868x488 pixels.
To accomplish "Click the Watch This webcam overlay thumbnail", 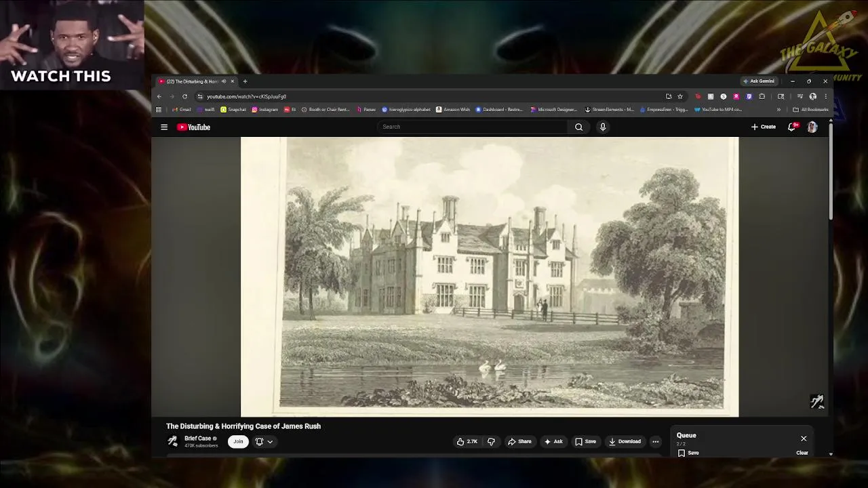I will (72, 45).
